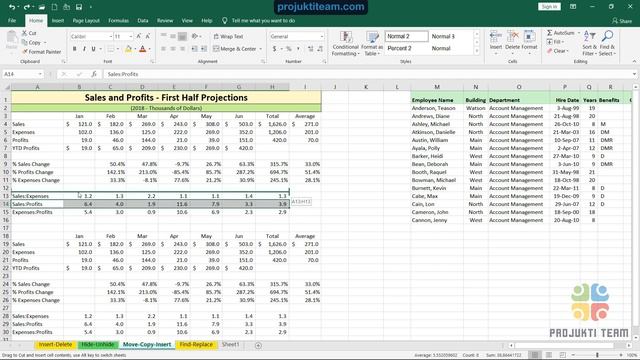Viewport: 640px width, 360px height.
Task: Click the Insert Function fx icon
Action: click(94, 74)
